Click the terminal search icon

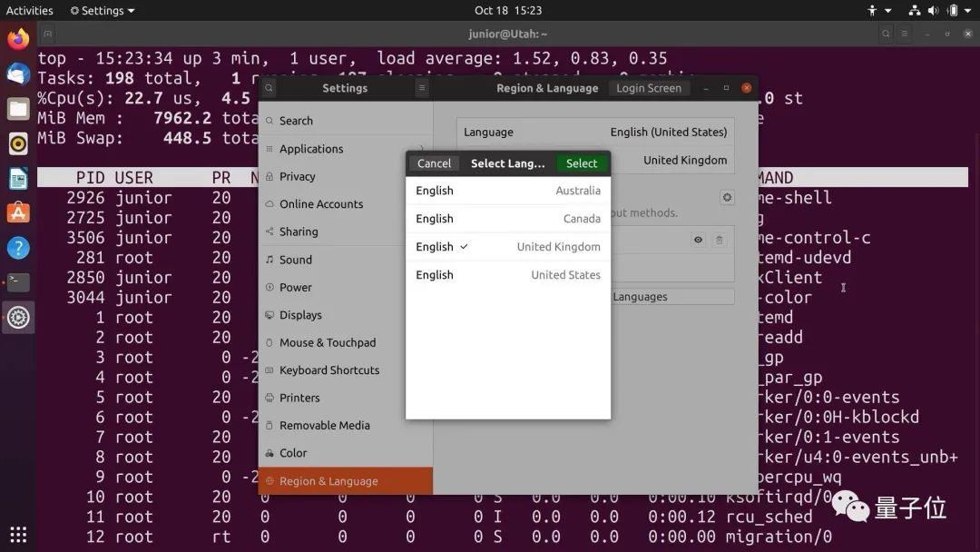(886, 34)
